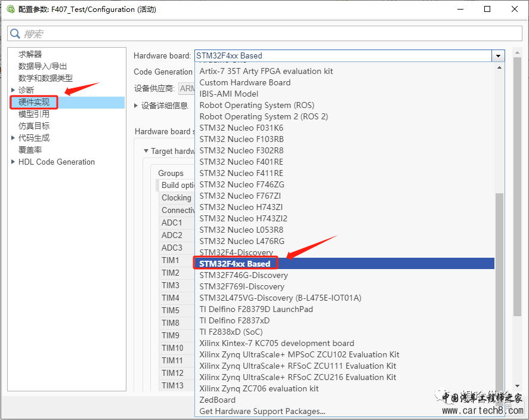Click the search magnifier icon
This screenshot has width=529, height=420.
click(x=15, y=34)
